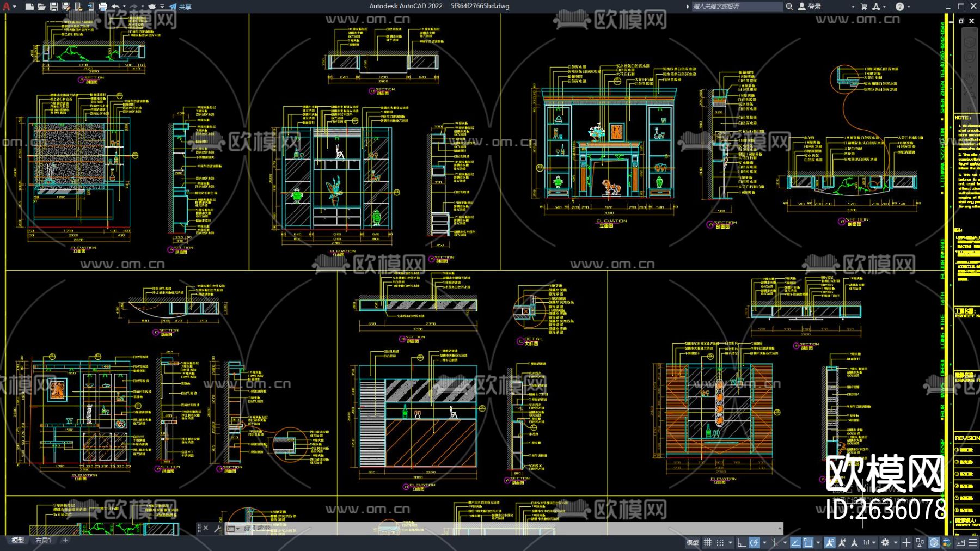Open the Help question mark icon
The height and width of the screenshot is (551, 980).
point(899,7)
